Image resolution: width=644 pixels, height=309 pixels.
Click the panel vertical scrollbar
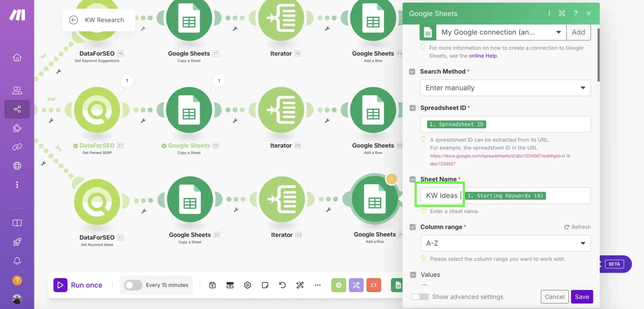point(598,55)
